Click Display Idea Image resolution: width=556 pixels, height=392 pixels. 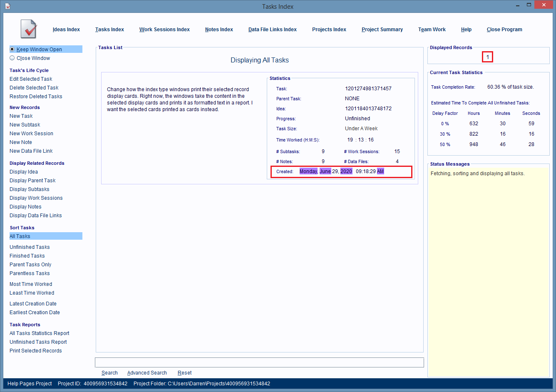pos(24,172)
